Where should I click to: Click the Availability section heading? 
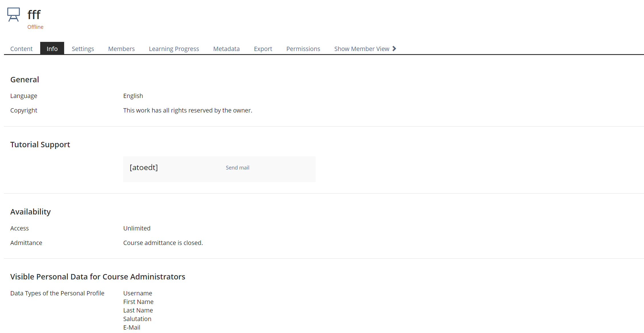[x=31, y=212]
